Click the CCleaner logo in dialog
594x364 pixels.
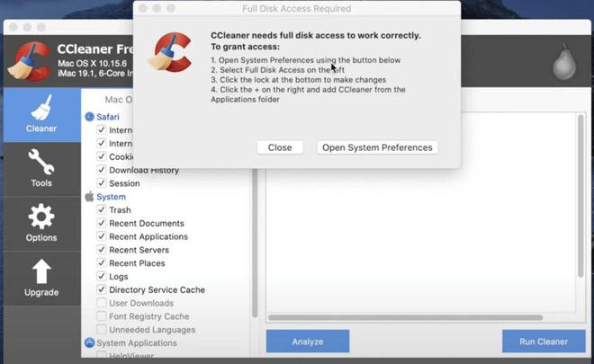(170, 52)
